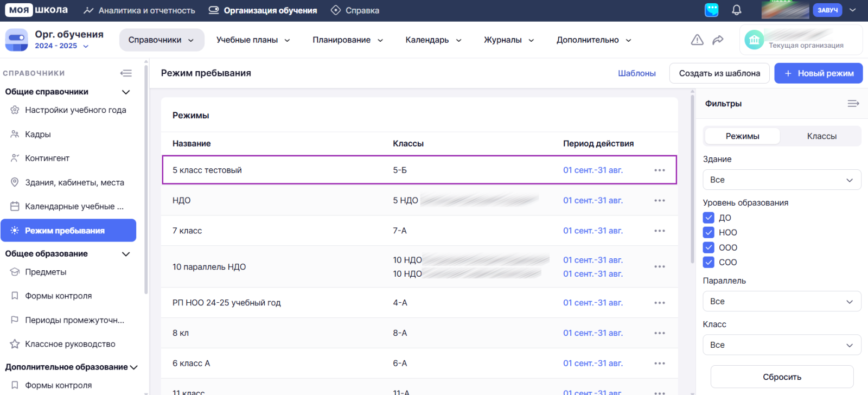Open more options for 10 параллель НДО
Screen dimensions: 868x395
(x=660, y=267)
